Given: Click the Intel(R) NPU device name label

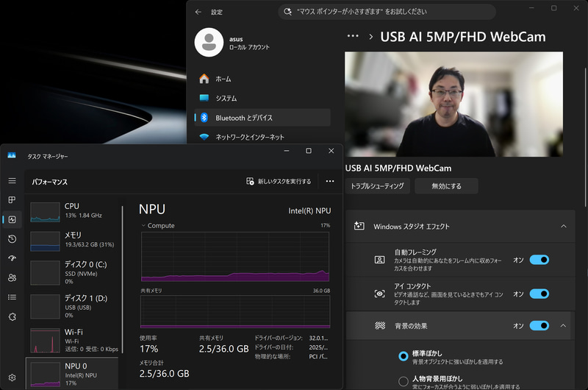Looking at the screenshot, I should [x=309, y=211].
